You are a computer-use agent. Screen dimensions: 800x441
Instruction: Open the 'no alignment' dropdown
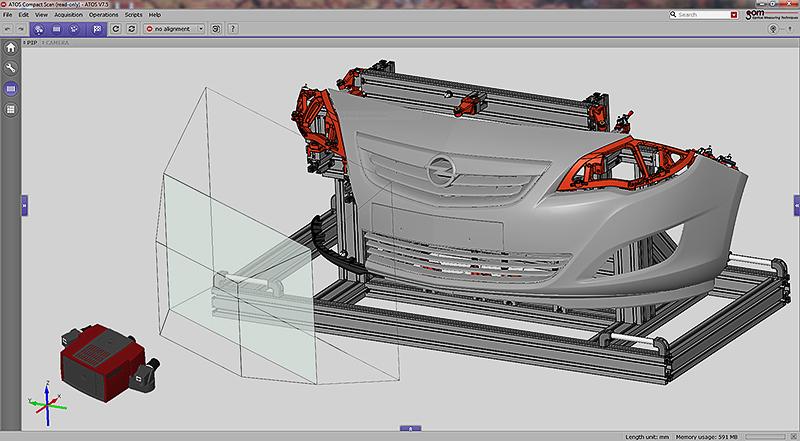[x=174, y=29]
